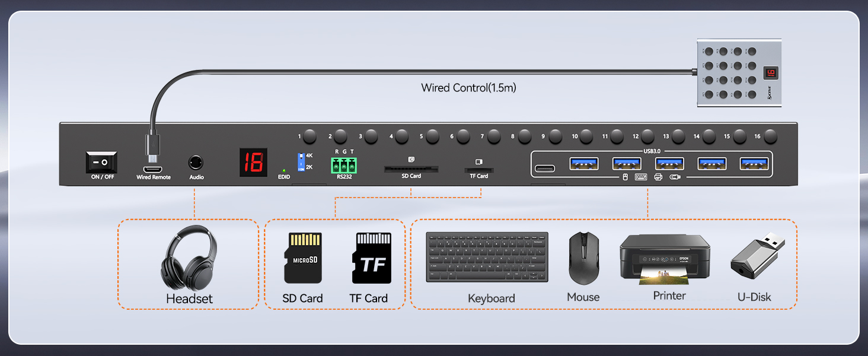Click the TF card picture
The height and width of the screenshot is (356, 868).
click(372, 258)
